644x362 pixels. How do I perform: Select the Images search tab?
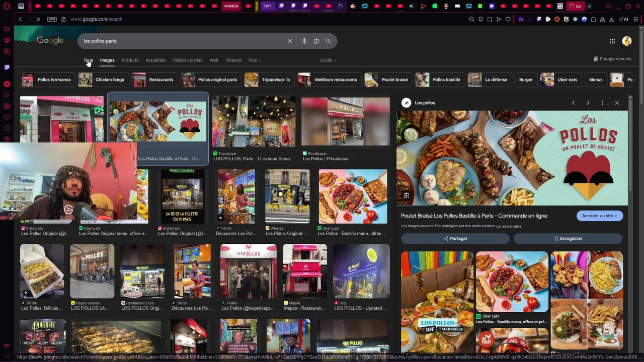pyautogui.click(x=107, y=60)
